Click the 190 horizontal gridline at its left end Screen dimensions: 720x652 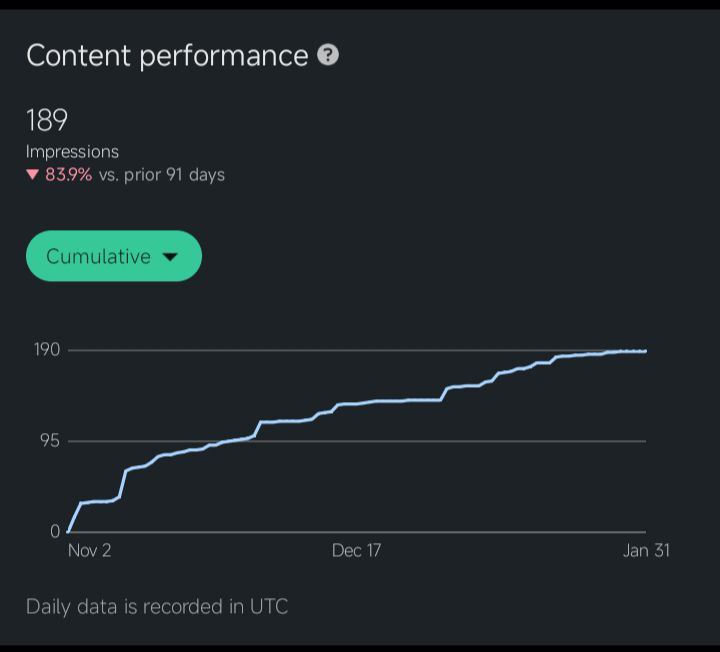[72, 350]
